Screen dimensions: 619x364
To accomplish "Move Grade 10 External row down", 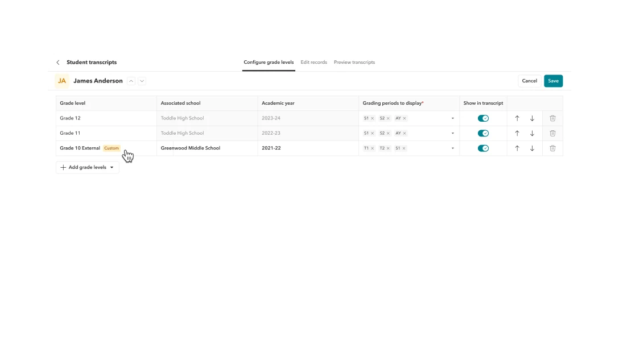I will click(532, 148).
